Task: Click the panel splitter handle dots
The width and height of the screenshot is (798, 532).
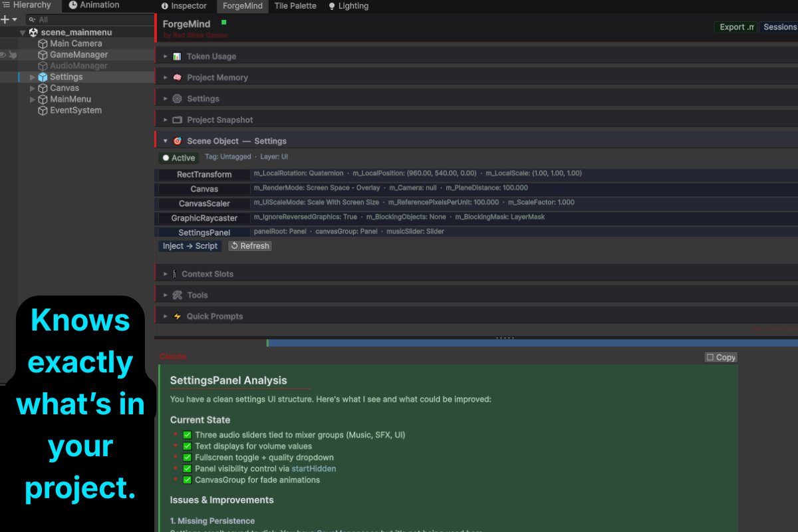Action: (505, 338)
